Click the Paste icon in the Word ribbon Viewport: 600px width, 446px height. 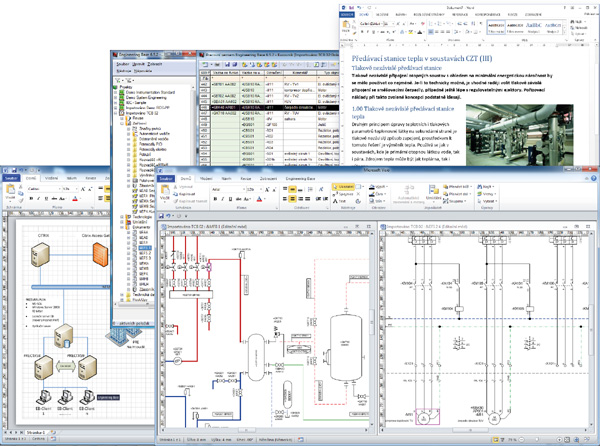pos(346,26)
